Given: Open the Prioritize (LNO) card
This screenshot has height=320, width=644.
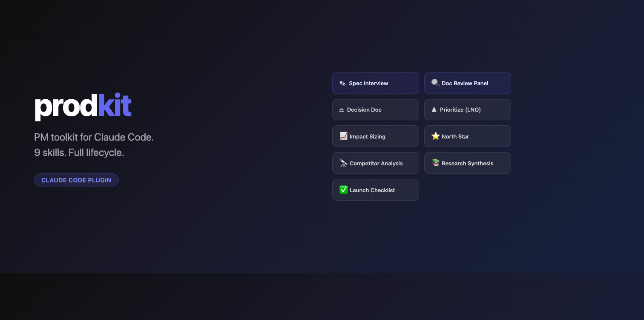Looking at the screenshot, I should pyautogui.click(x=468, y=110).
